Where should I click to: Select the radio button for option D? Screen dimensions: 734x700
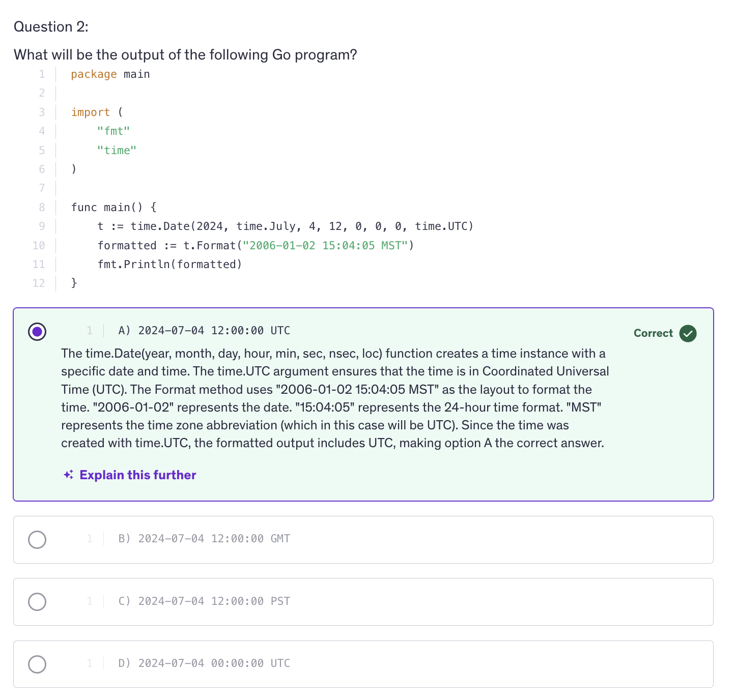coord(37,664)
